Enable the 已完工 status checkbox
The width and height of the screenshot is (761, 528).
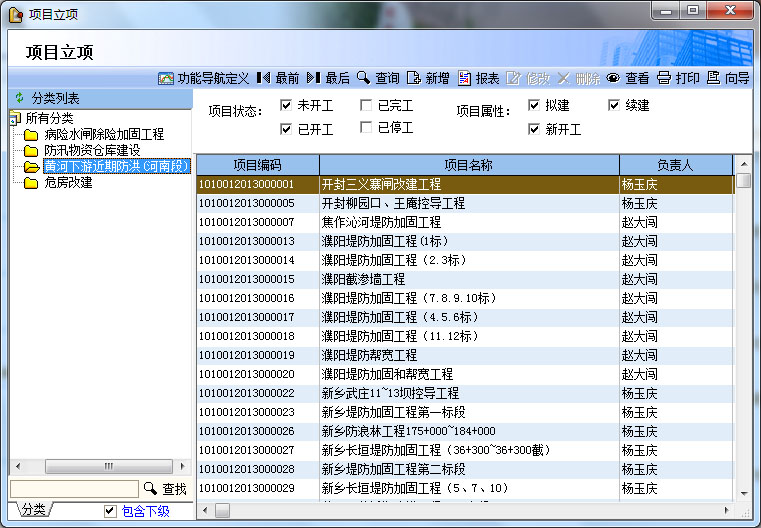click(x=366, y=105)
